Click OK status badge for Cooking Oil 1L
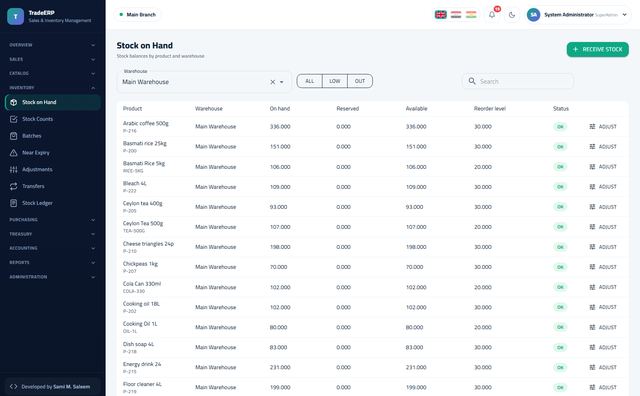This screenshot has height=396, width=640. [560, 327]
